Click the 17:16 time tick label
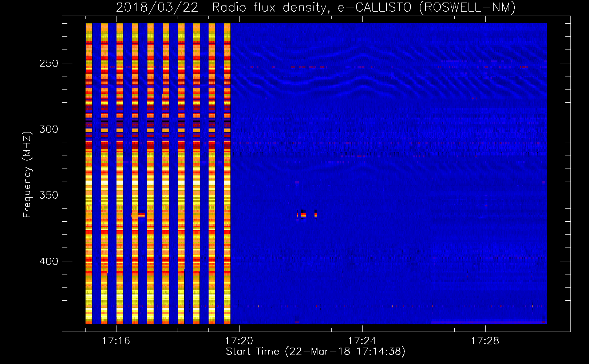This screenshot has width=589, height=364. pos(116,341)
